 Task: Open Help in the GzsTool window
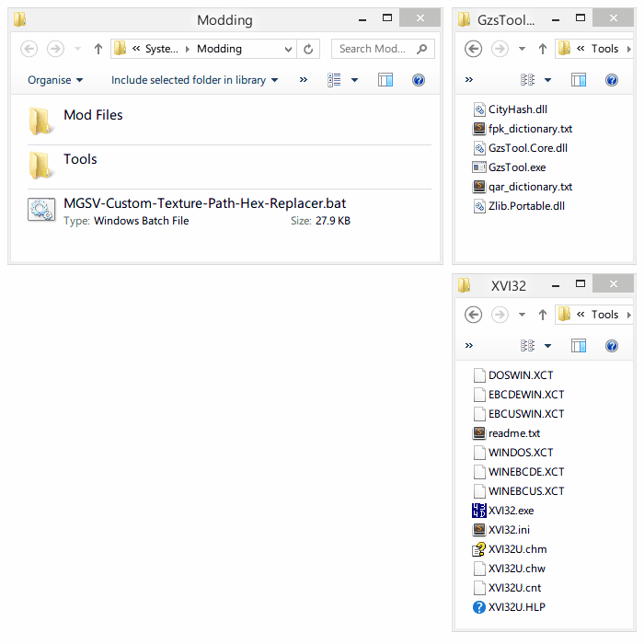tap(612, 80)
